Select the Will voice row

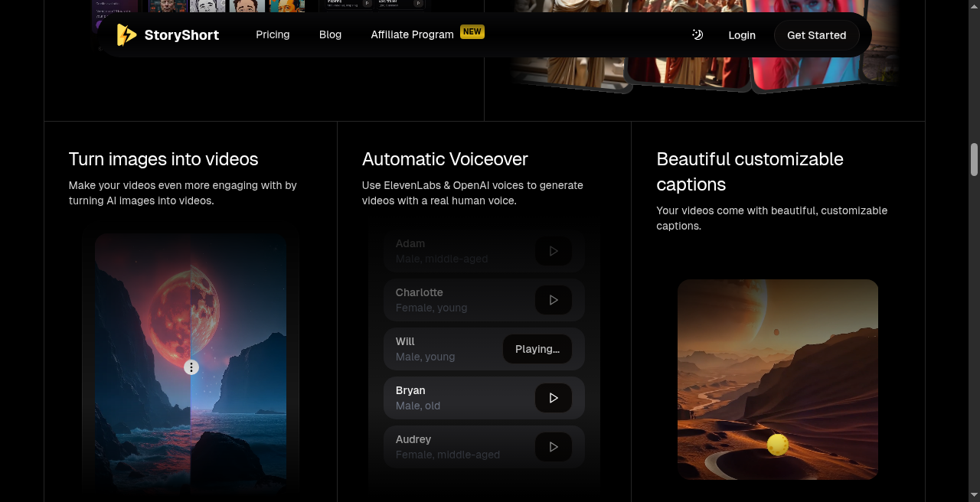tap(484, 349)
